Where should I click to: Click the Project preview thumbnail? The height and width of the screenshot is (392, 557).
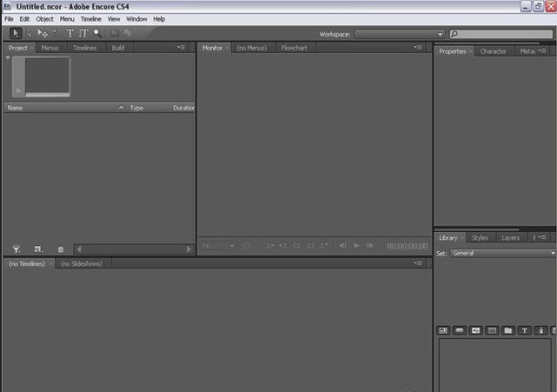(41, 76)
